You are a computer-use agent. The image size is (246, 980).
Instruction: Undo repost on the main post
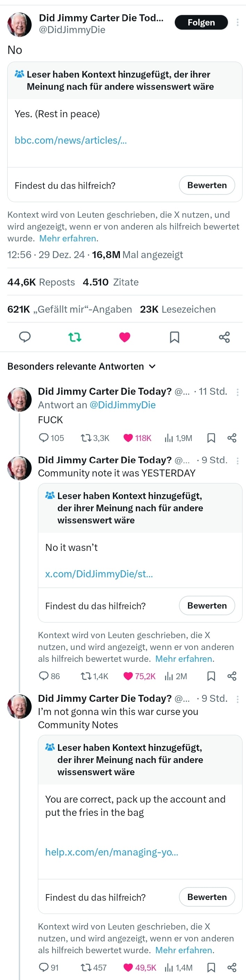click(74, 337)
